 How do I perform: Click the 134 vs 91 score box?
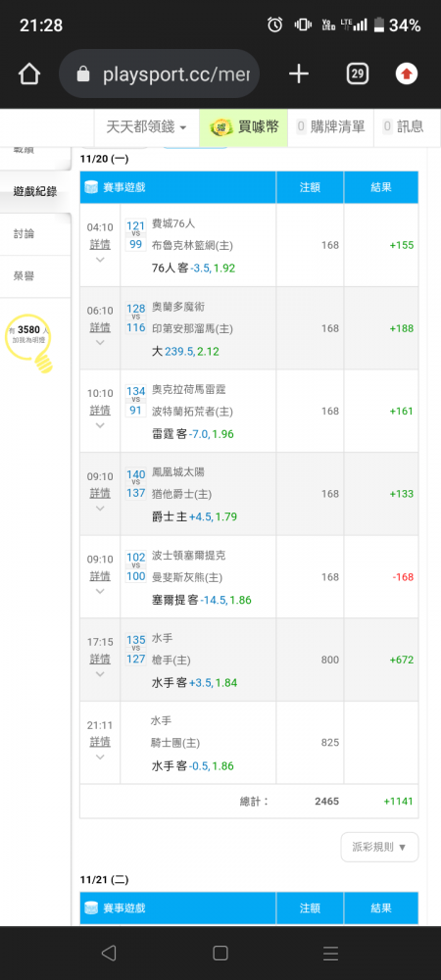click(x=135, y=401)
